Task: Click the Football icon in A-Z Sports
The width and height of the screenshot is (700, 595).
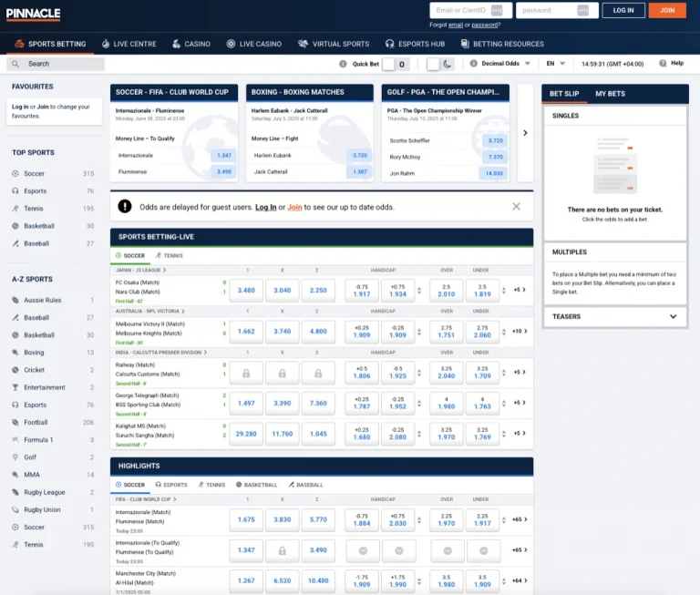Action: [15, 422]
